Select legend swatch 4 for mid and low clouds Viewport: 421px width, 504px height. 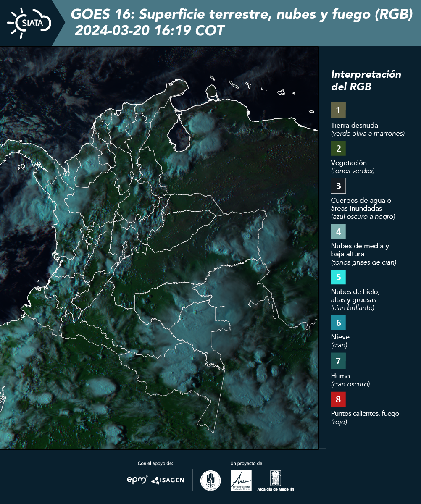338,231
